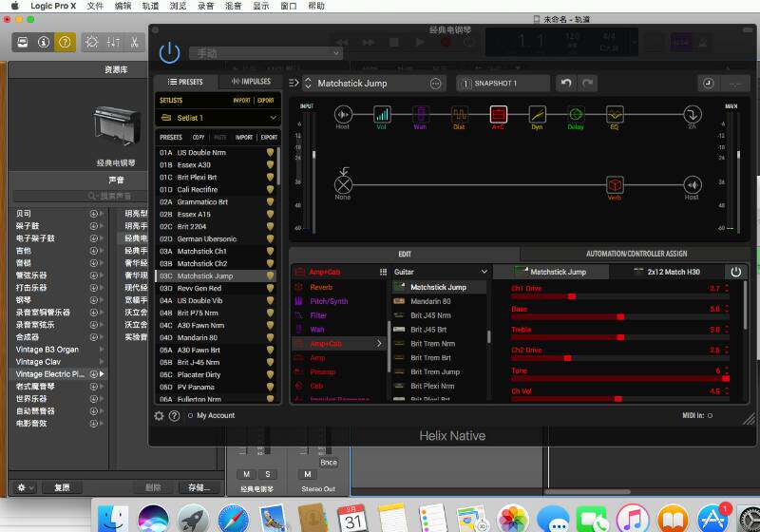Open the SNAPSHOT 1 selector
The image size is (760, 532).
(x=503, y=84)
